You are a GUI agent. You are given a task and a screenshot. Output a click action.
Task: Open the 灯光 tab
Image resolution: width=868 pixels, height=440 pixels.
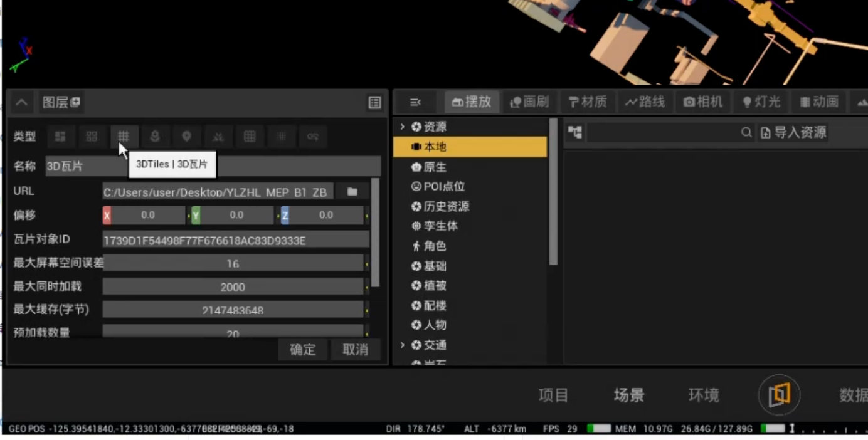761,102
